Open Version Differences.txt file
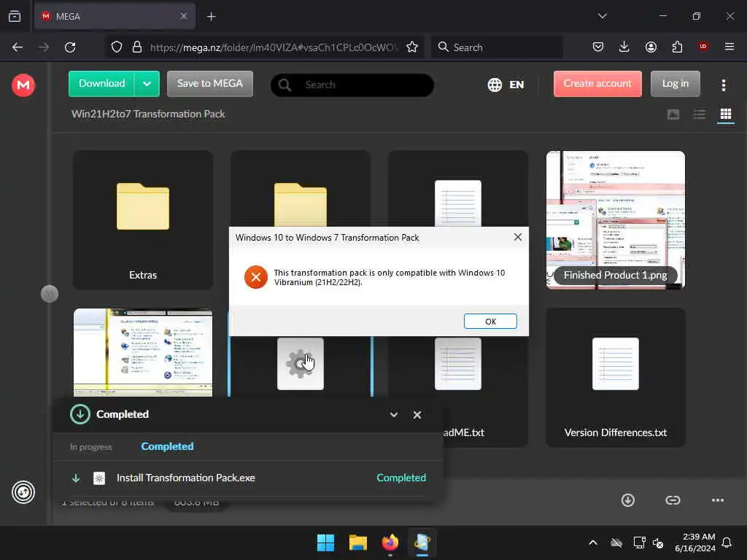 coord(616,377)
